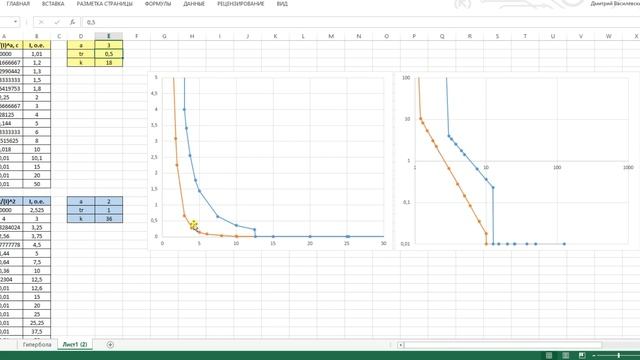The height and width of the screenshot is (360, 640).
Task: Click the left chart's horizontal axis label 30
Action: (x=383, y=243)
